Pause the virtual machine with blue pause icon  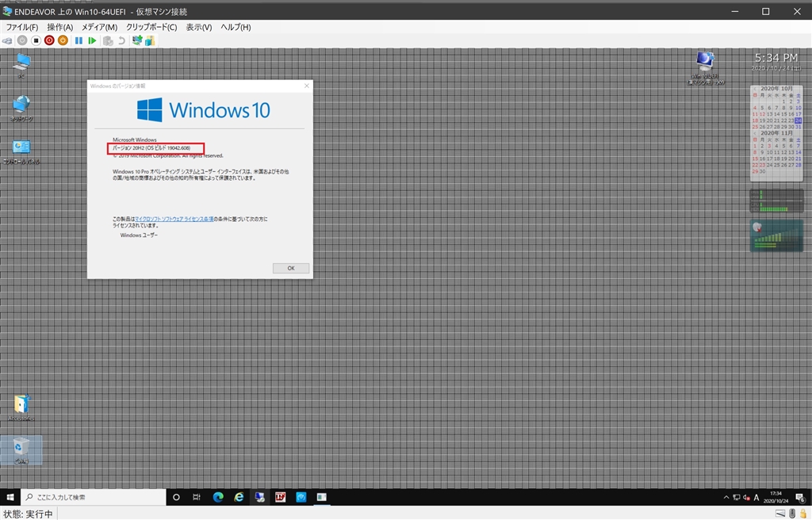(x=79, y=40)
